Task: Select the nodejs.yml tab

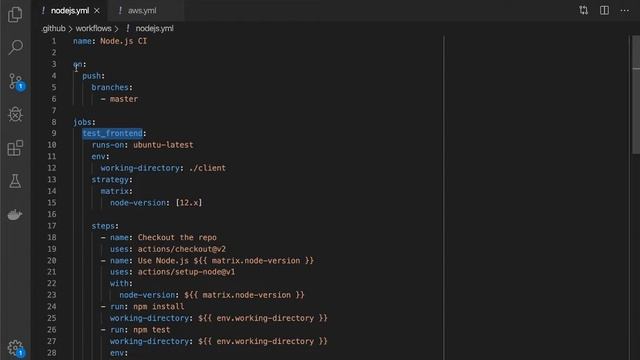Action: (70, 11)
